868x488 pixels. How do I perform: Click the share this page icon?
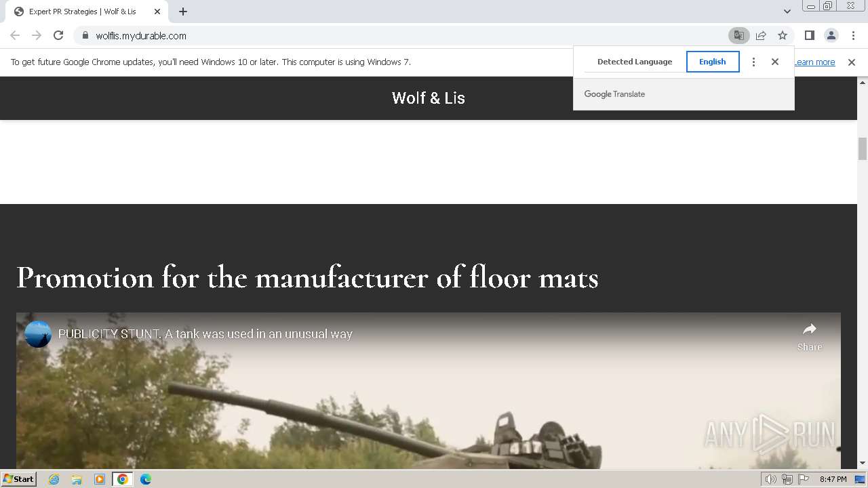pos(761,35)
